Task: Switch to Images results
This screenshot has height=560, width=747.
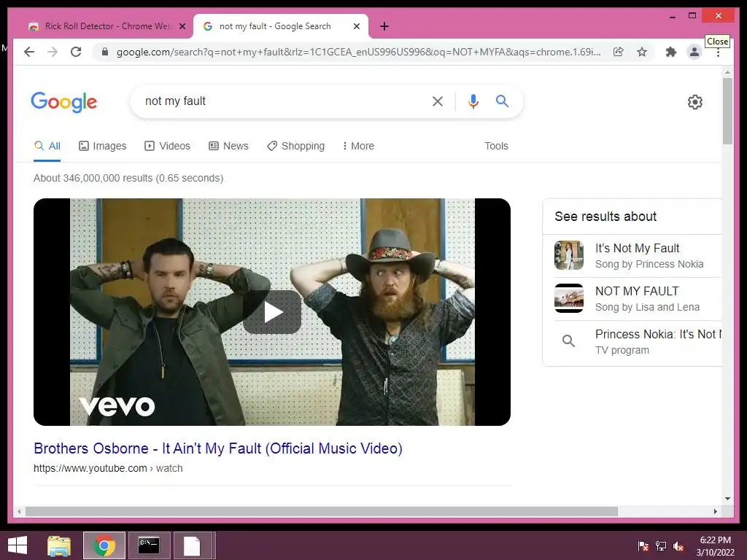Action: 102,146
